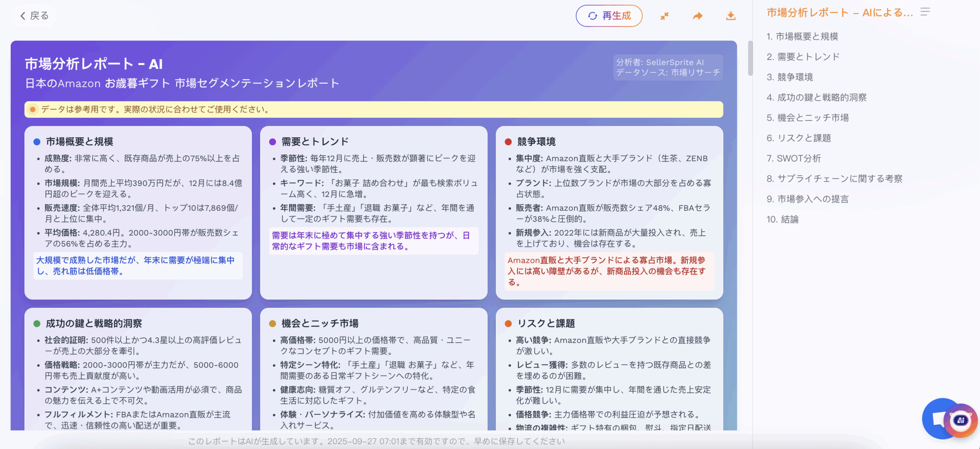Screen dimensions: 980x449
Task: Jump to 1. 市場概要と規模 section
Action: [x=802, y=36]
